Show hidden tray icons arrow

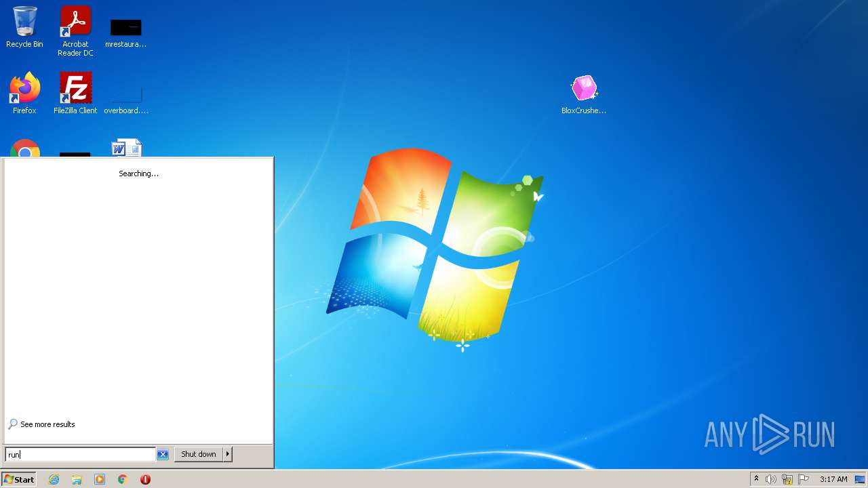coord(756,479)
